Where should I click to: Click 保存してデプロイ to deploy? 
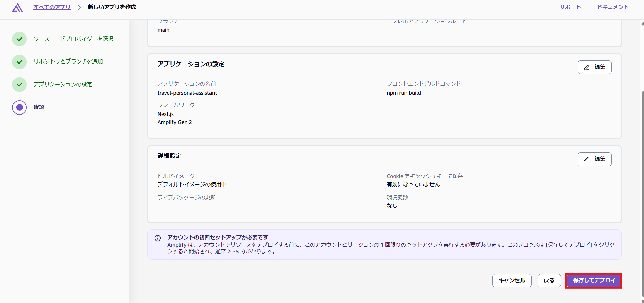(594, 281)
